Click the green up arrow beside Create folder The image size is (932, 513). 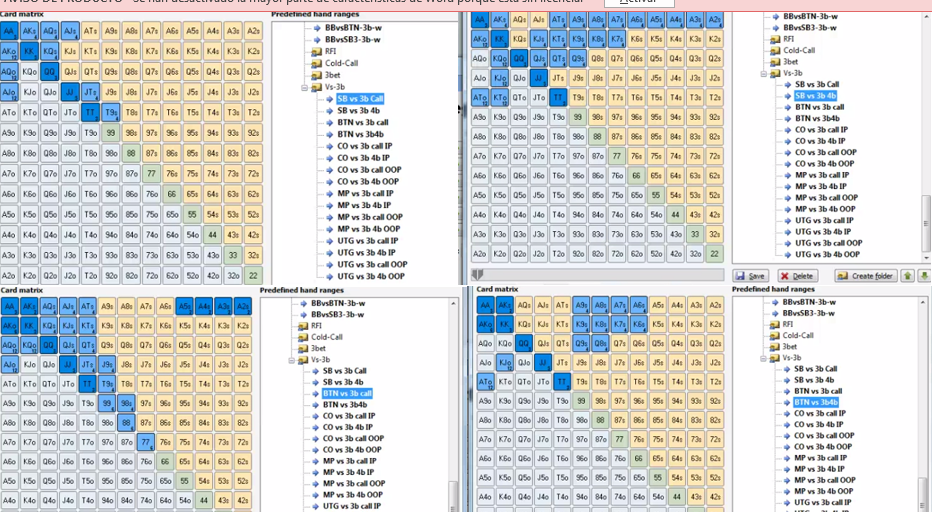(908, 276)
